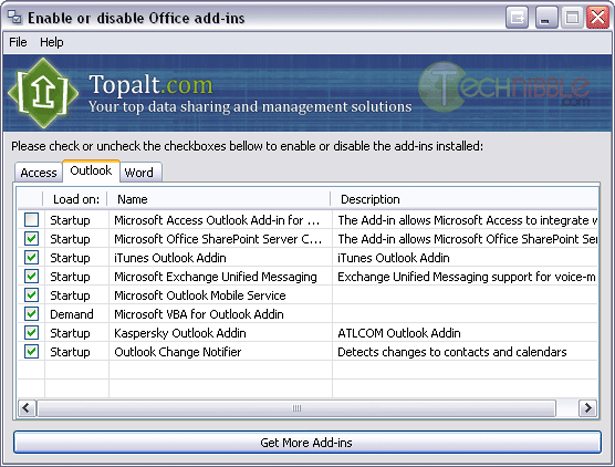Click the ATLCOM Outlook Addin description
The image size is (615, 467).
[399, 333]
